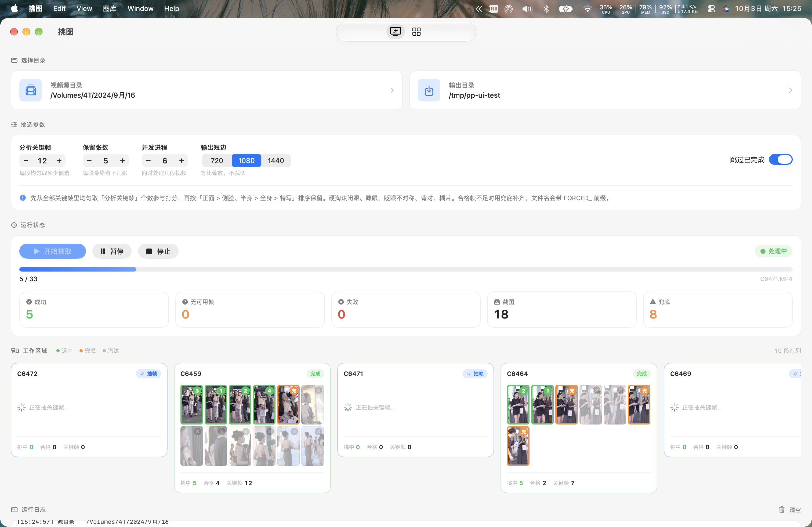Open macOS Control Center icon
The image size is (812, 527).
(x=711, y=9)
